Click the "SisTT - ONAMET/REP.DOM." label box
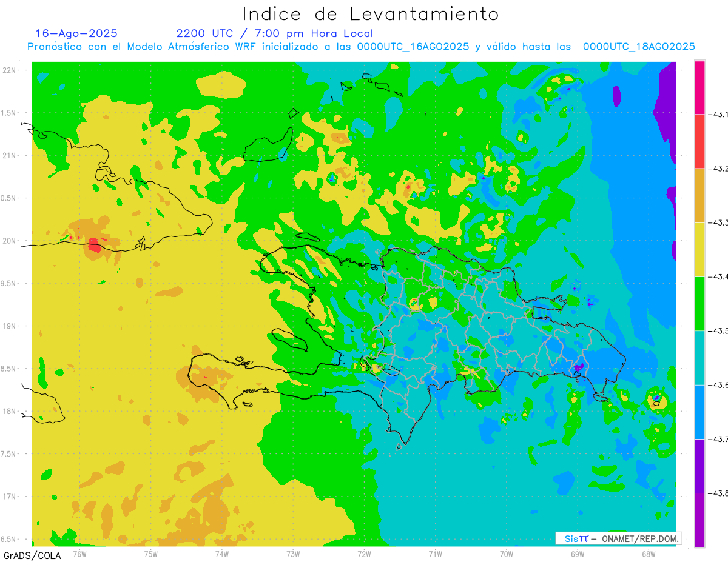Screen dimensions: 728x562 tap(618, 538)
